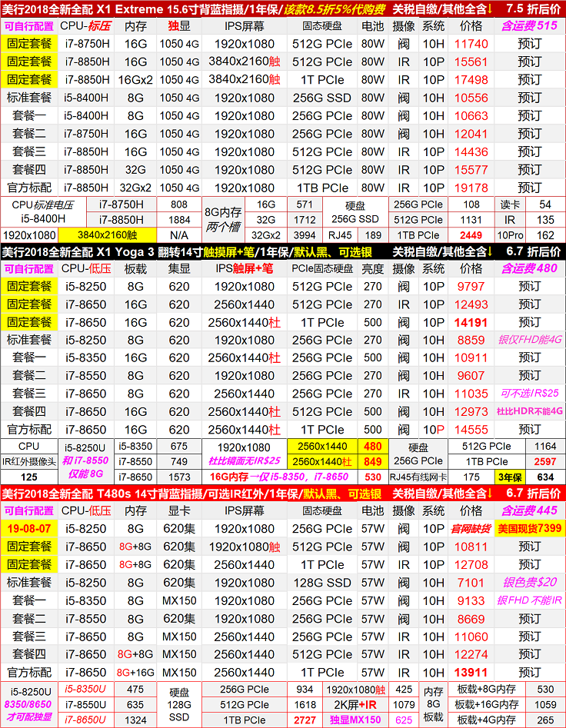
Task: Click the yellow 19-08-07 date cell
Action: [29, 528]
